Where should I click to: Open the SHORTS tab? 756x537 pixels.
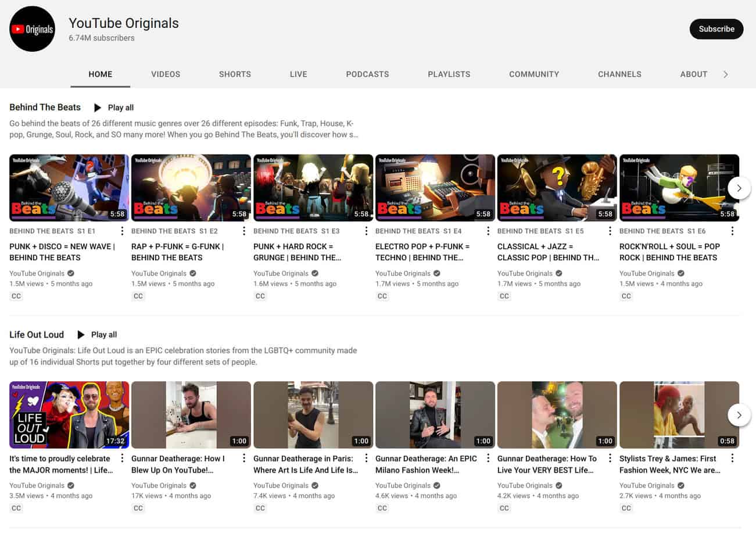235,74
